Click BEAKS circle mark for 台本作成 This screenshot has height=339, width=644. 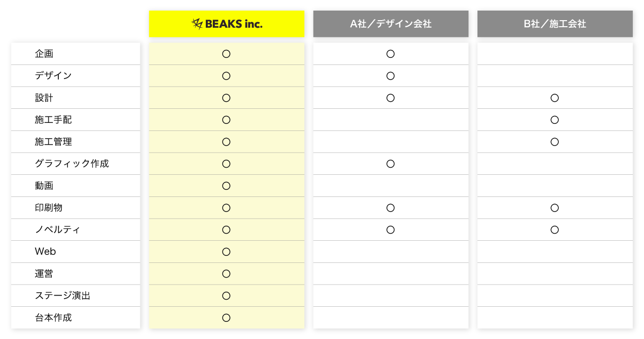226,318
